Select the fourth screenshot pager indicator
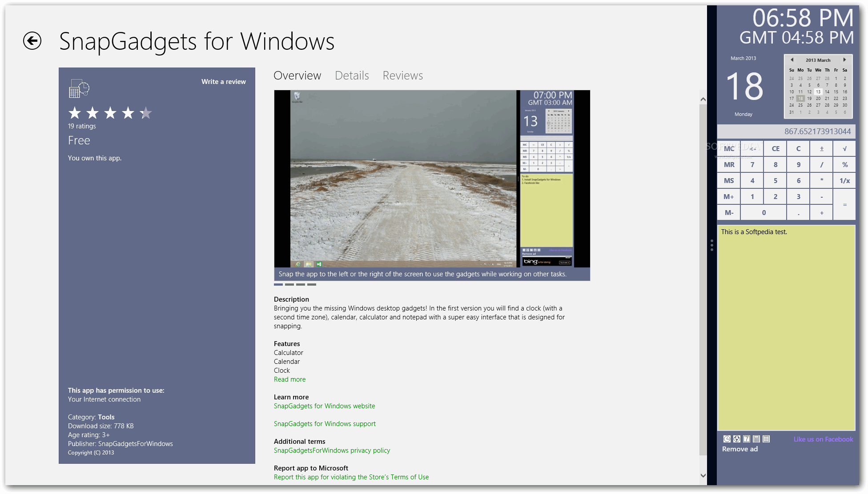This screenshot has width=868, height=494. pos(312,284)
